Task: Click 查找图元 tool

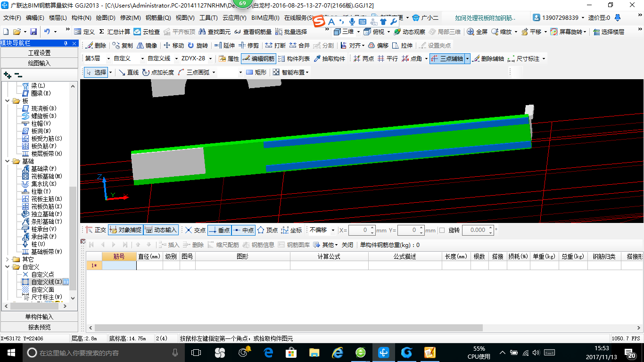Action: [x=215, y=32]
